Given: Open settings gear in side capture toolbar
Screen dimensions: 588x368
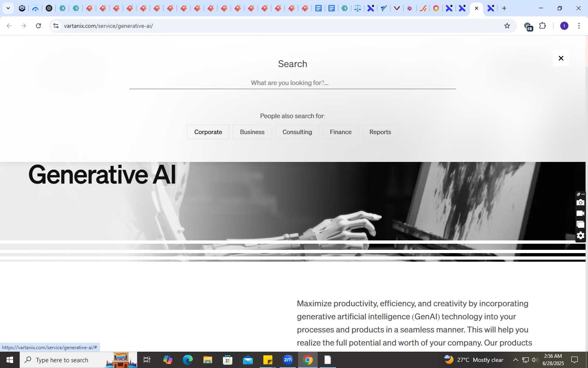Looking at the screenshot, I should [580, 236].
